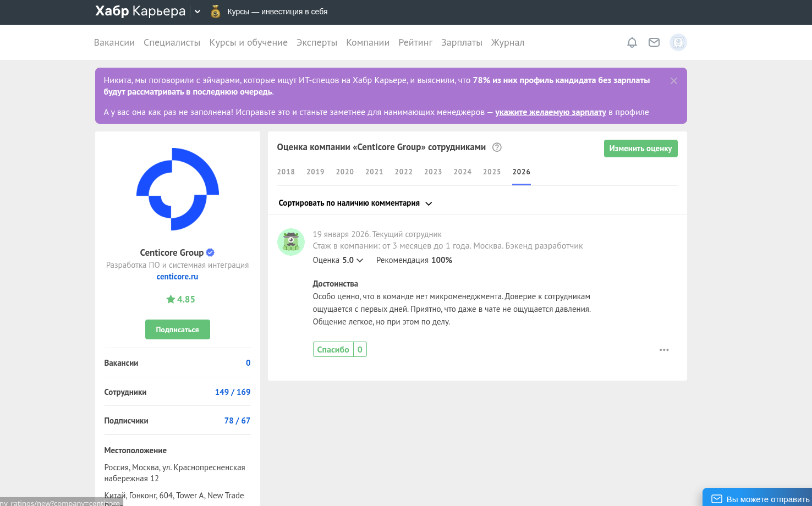Open the Вы можете отправить chat widget
This screenshot has height=506, width=812.
[x=758, y=497]
